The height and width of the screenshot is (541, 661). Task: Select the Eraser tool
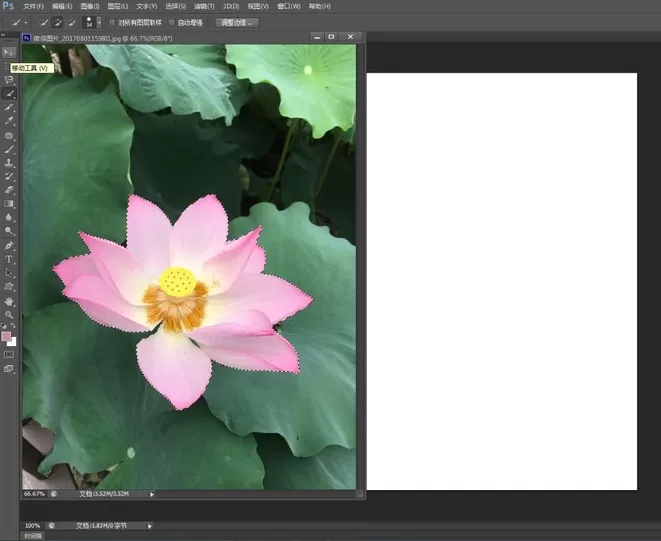click(x=9, y=190)
